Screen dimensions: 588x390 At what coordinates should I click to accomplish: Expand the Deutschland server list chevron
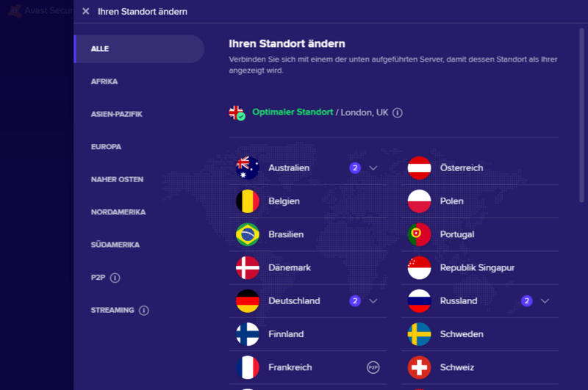pos(373,301)
